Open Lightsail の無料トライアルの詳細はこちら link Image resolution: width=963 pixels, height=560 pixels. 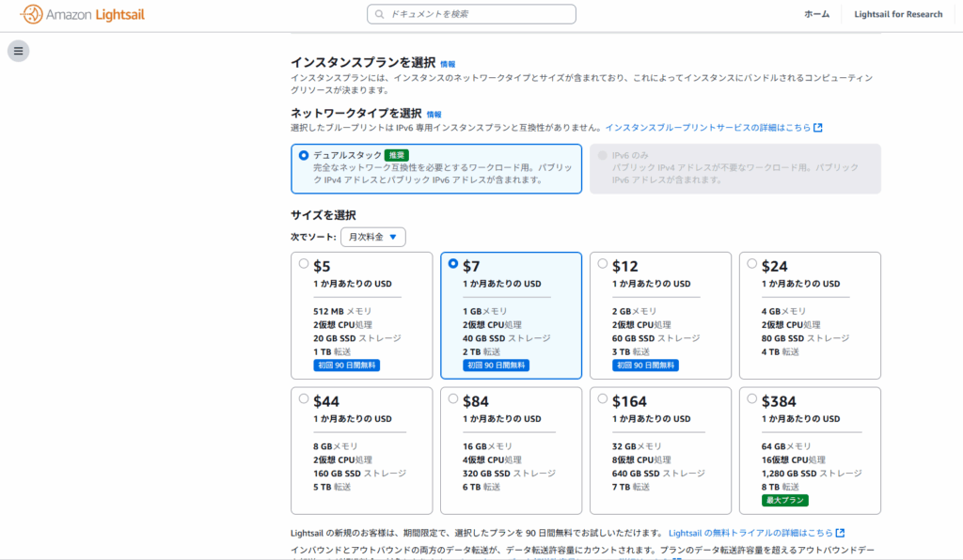click(x=750, y=533)
